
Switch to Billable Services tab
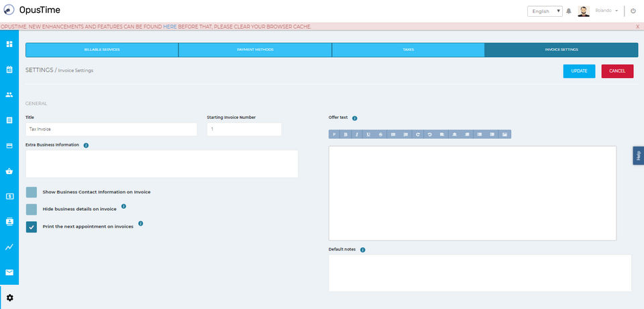pyautogui.click(x=102, y=50)
